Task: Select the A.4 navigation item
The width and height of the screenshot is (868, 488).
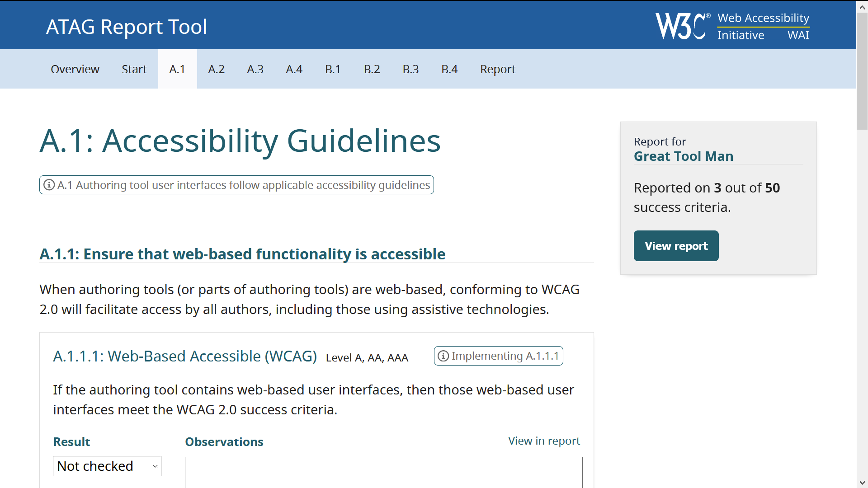Action: (x=294, y=69)
